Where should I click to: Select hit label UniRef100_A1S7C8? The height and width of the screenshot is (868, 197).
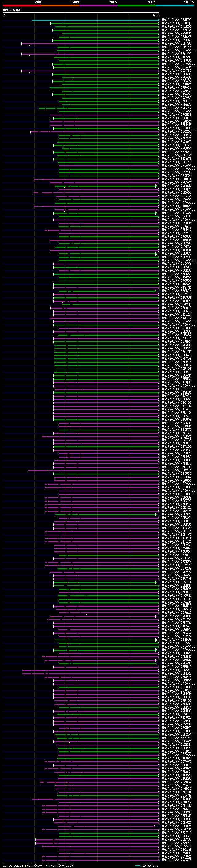tap(177, 440)
